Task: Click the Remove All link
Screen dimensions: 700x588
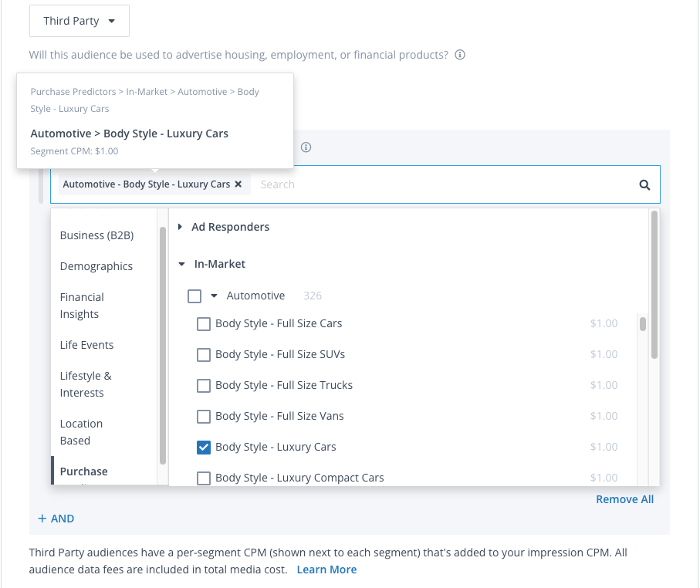Action: 624,499
